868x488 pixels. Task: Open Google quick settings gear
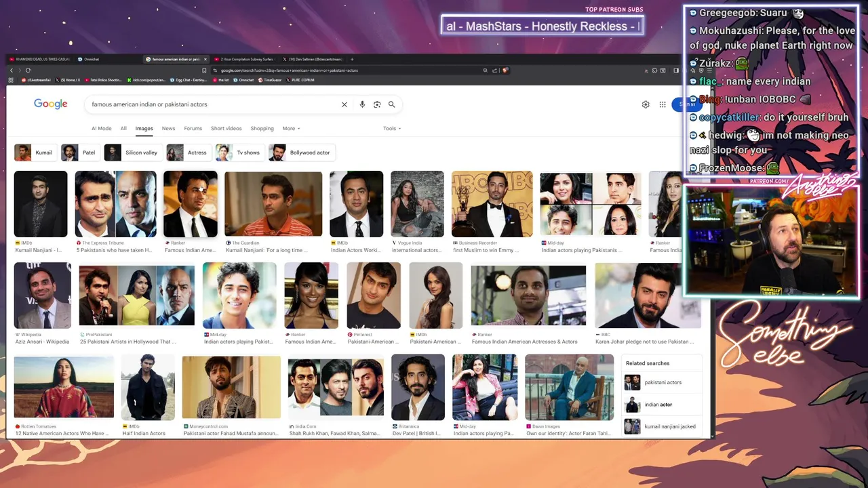(x=646, y=104)
